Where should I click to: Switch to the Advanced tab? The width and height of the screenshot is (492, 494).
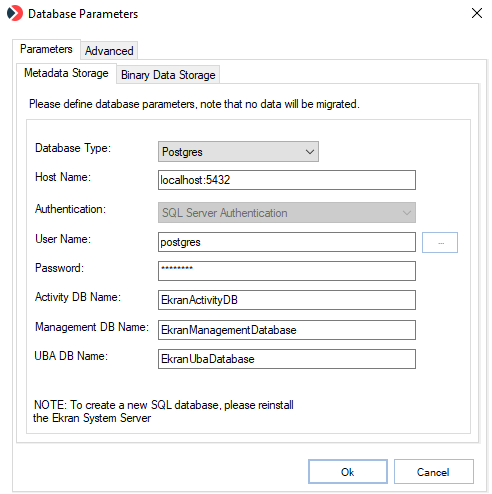109,51
